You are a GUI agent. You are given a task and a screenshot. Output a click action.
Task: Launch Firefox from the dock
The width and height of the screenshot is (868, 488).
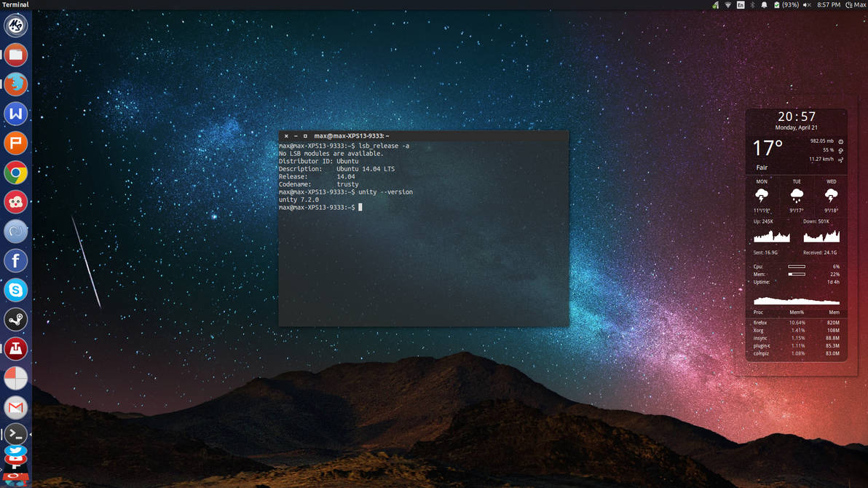[x=15, y=84]
